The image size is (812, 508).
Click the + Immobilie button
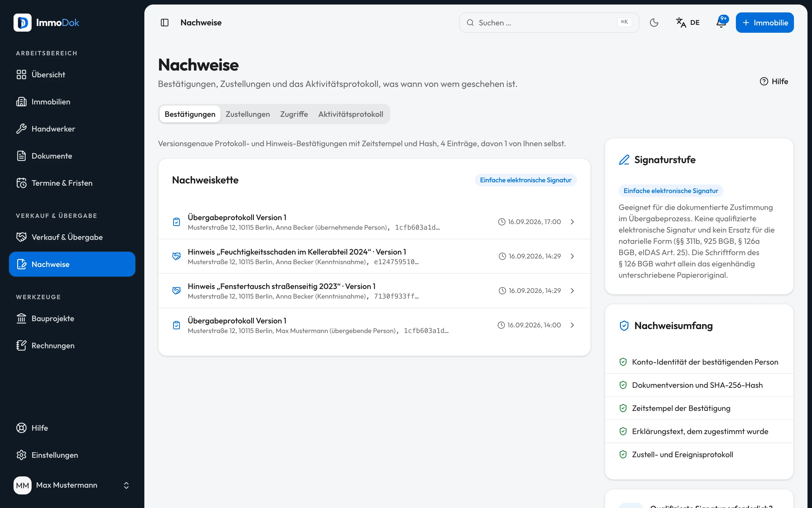(765, 23)
